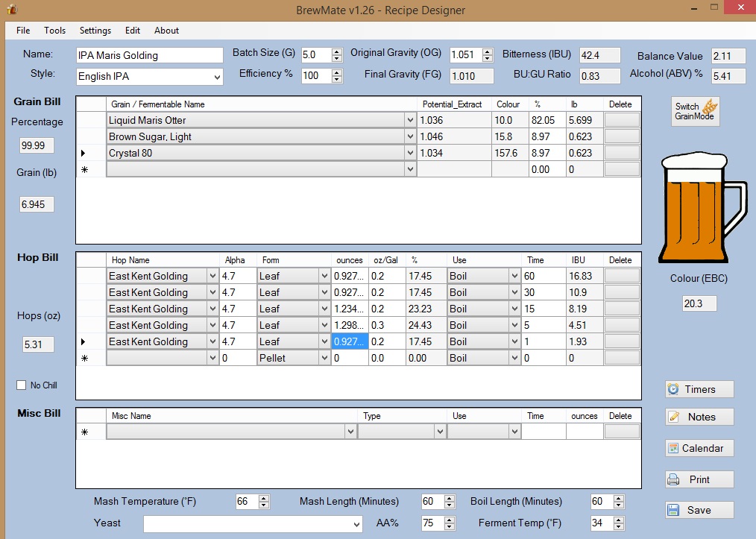Click the Calendar icon
Viewport: 756px width, 539px height.
pos(673,448)
